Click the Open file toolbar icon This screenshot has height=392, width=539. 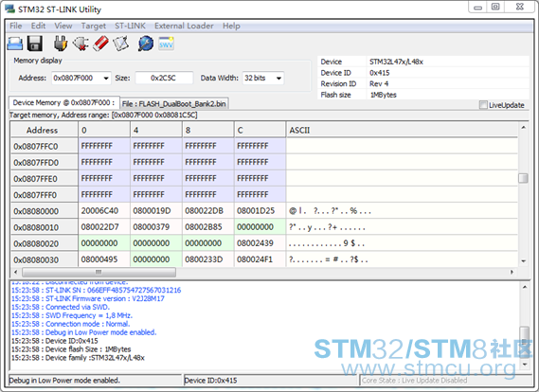(x=15, y=44)
